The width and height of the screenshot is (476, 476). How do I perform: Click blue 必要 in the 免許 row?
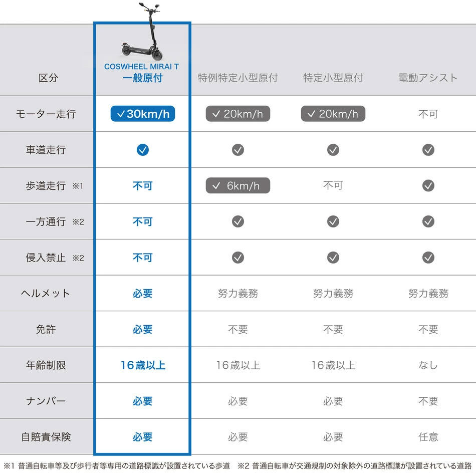[x=143, y=329]
